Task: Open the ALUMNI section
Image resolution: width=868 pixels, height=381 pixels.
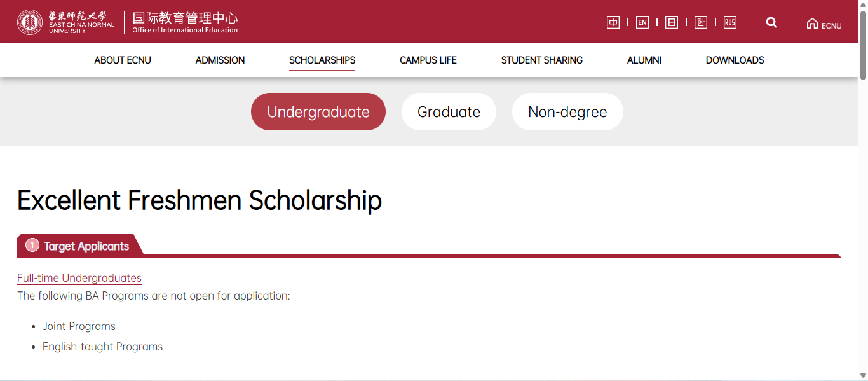Action: pyautogui.click(x=644, y=60)
